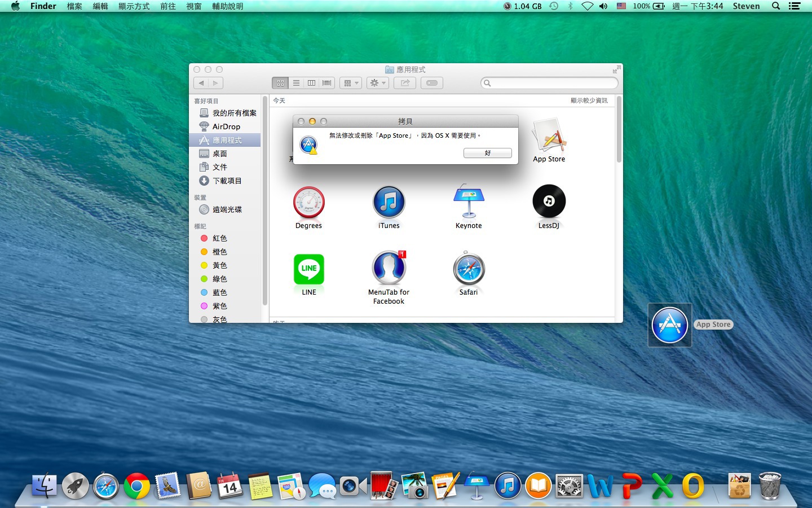Select the 橙色 tag in sidebar
Viewport: 812px width, 508px height.
tap(225, 252)
